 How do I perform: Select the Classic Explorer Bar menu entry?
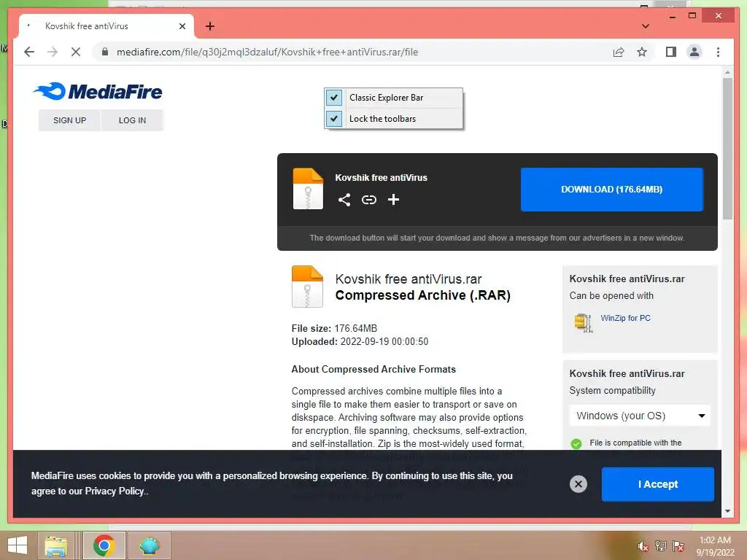click(393, 98)
